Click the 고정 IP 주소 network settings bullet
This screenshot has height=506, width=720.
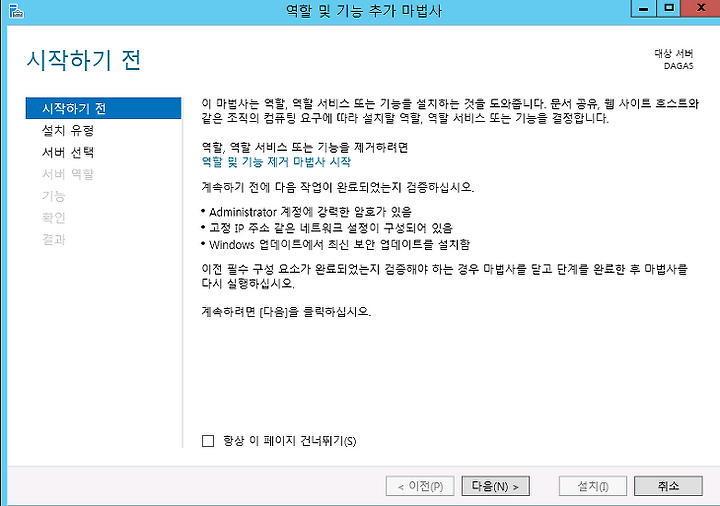coord(327,228)
